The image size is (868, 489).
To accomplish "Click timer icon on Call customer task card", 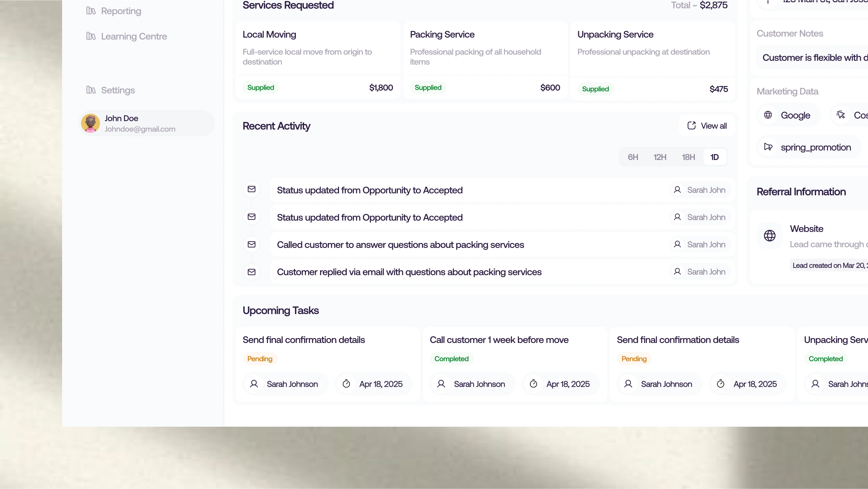I will pos(533,384).
